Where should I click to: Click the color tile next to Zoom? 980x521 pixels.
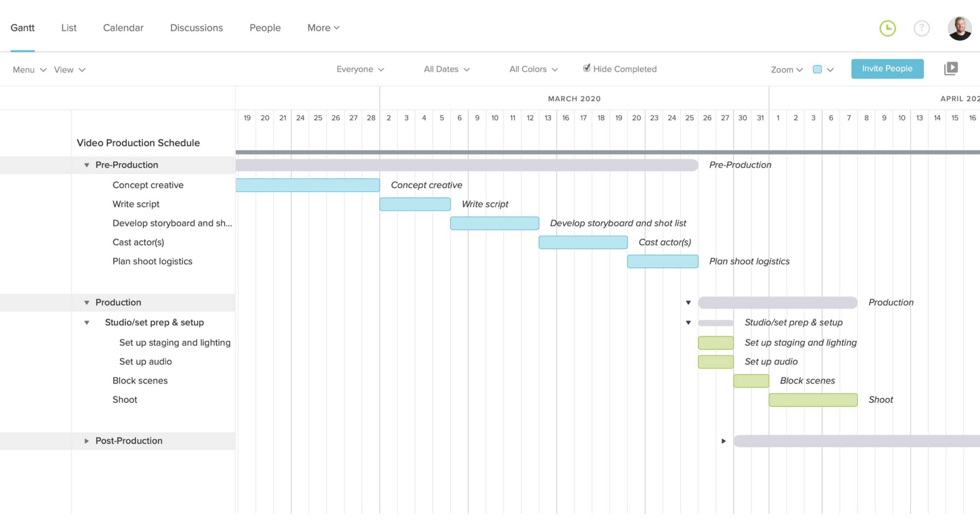[x=817, y=69]
